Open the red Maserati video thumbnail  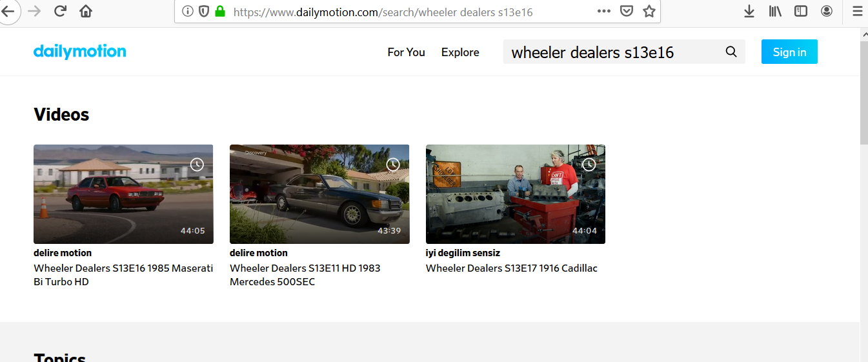click(x=123, y=194)
